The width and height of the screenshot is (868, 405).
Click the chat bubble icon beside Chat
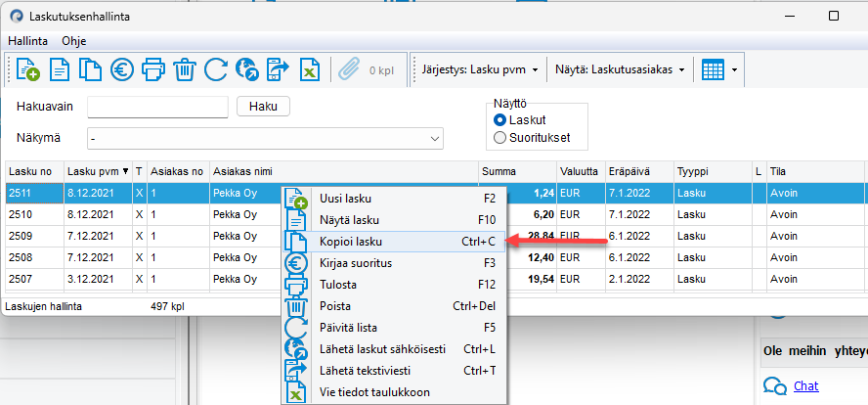tap(775, 385)
